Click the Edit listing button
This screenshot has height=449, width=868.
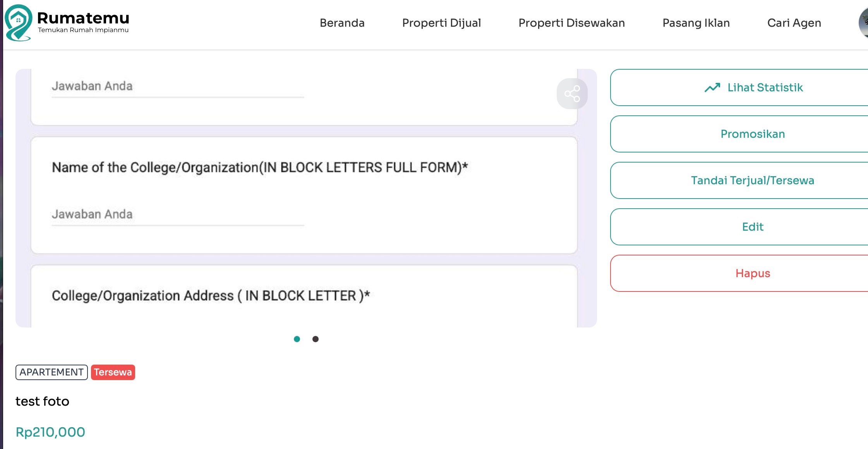[x=752, y=227]
